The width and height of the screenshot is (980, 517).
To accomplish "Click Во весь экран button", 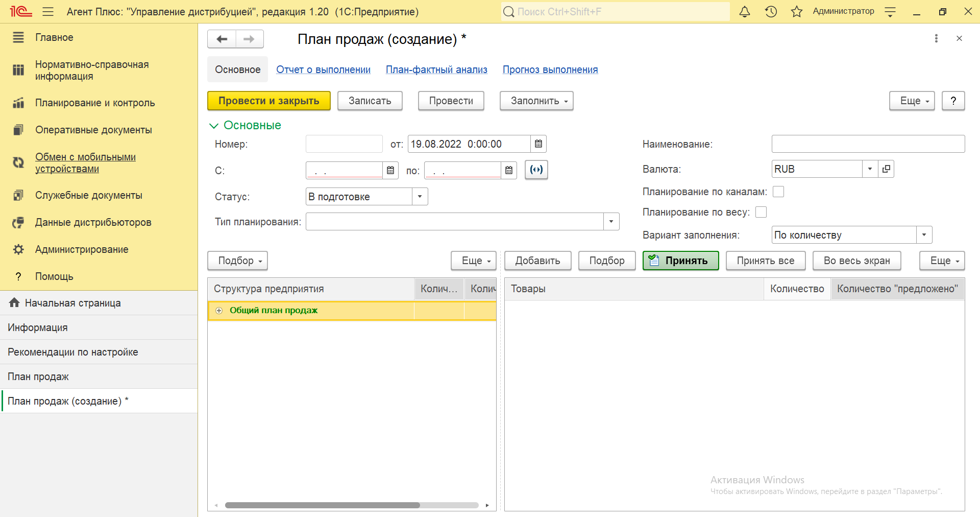I will tap(857, 261).
